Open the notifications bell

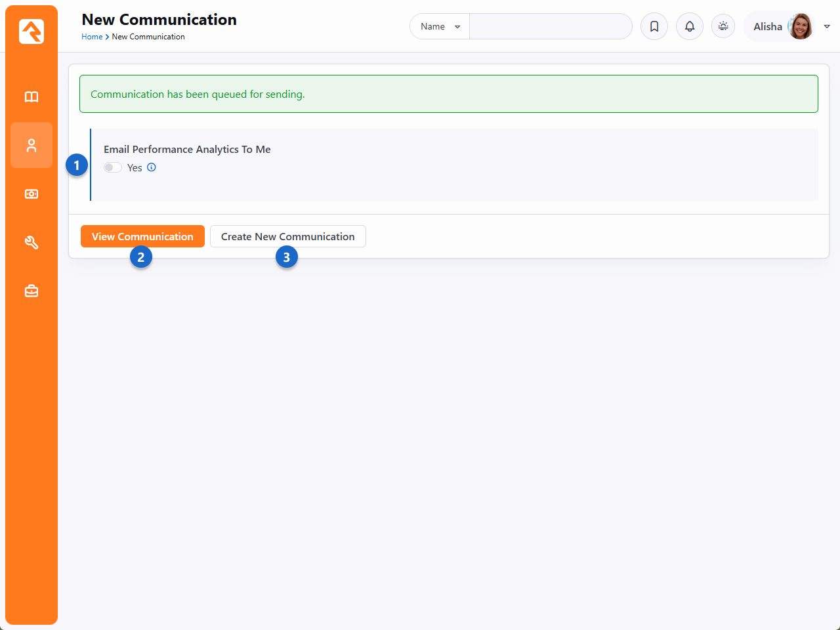690,26
